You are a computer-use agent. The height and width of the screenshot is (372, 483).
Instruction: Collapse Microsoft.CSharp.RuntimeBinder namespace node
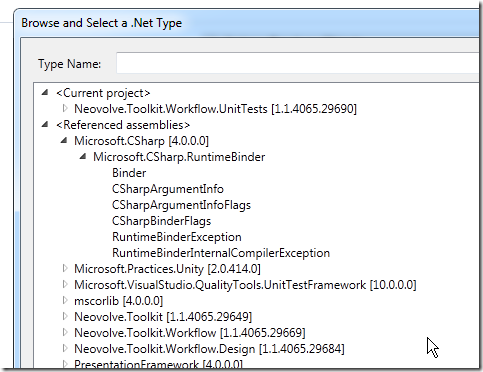click(83, 156)
